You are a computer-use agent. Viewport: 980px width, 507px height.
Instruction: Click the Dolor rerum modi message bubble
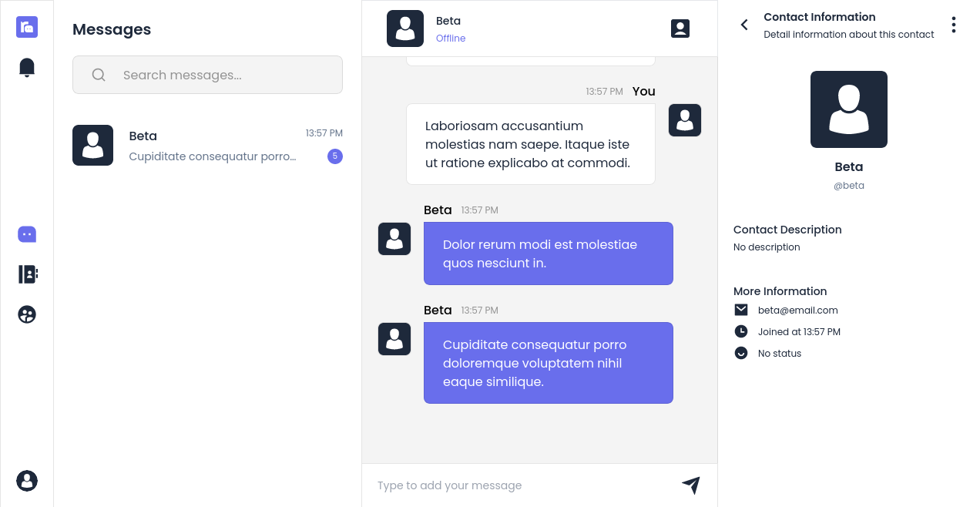point(549,253)
